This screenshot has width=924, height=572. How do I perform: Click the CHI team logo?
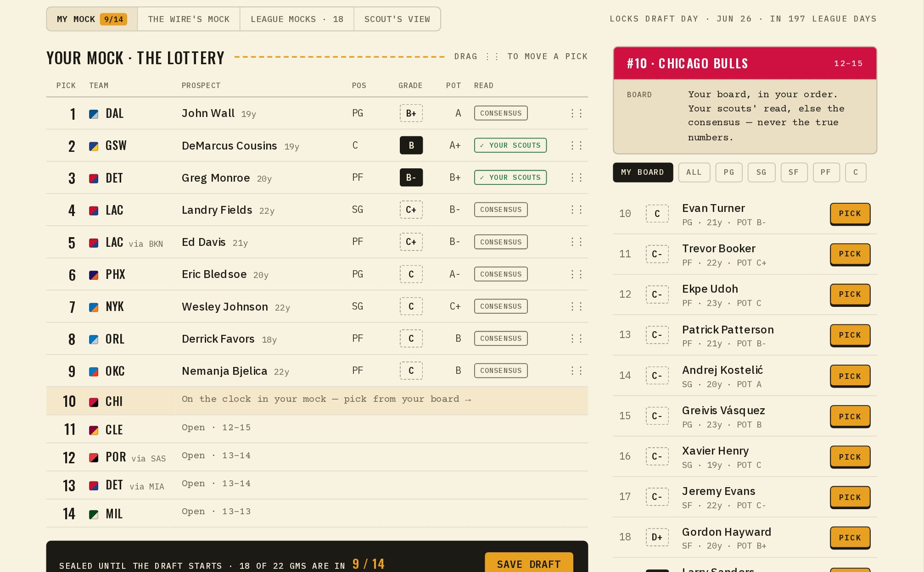94,402
